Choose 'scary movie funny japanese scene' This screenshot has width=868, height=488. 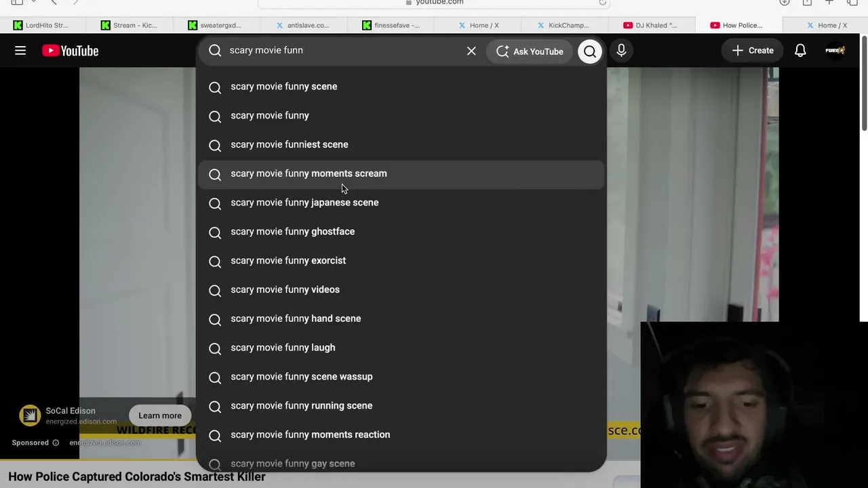coord(401,203)
